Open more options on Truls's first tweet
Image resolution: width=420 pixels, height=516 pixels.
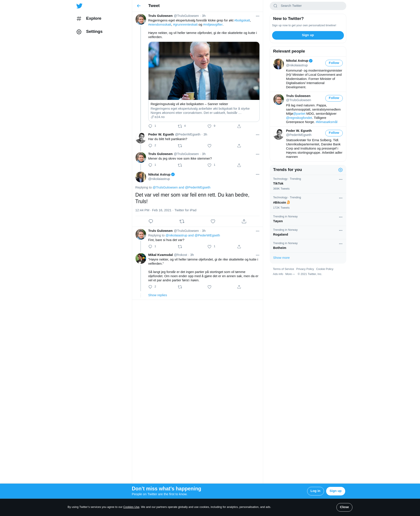[x=257, y=16]
